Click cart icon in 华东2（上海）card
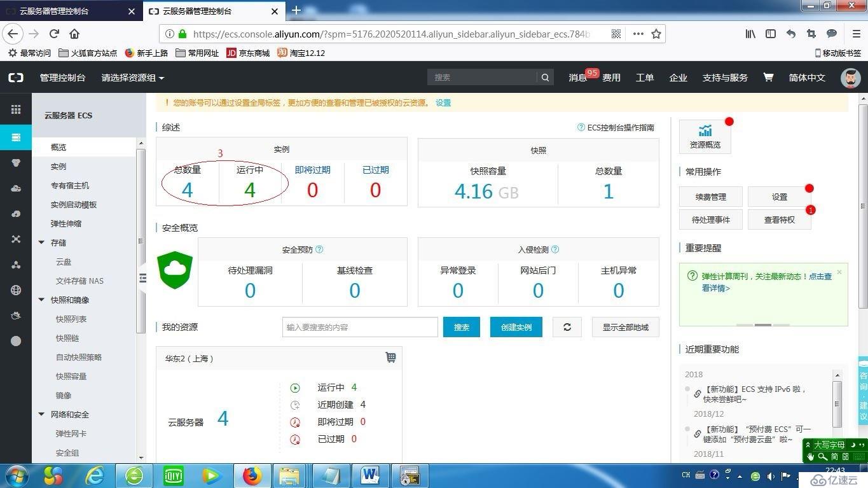Screen dimensions: 868x488 (x=390, y=358)
